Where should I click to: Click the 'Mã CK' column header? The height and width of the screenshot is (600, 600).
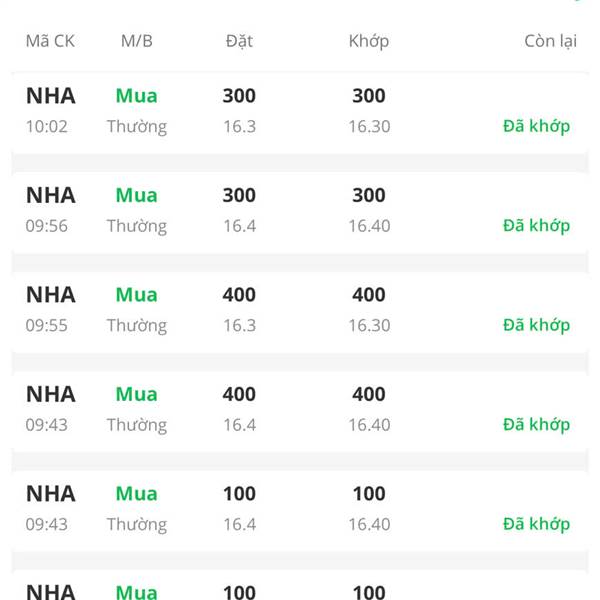point(50,41)
